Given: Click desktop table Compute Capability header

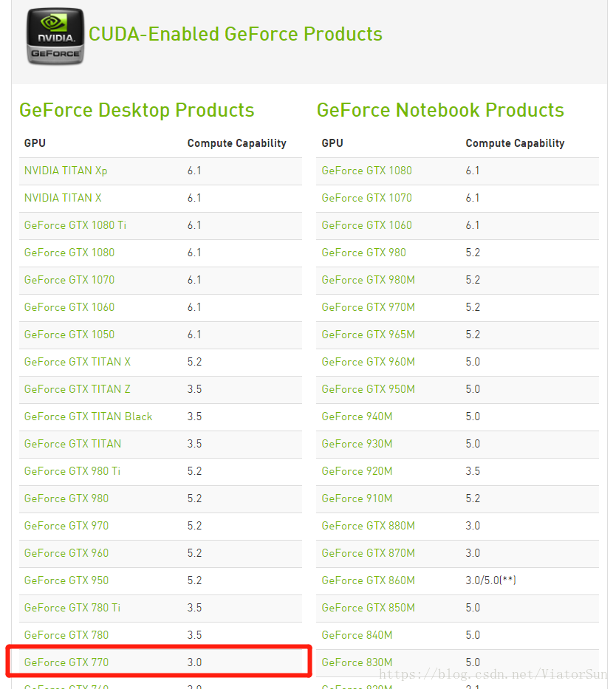Looking at the screenshot, I should coord(237,143).
